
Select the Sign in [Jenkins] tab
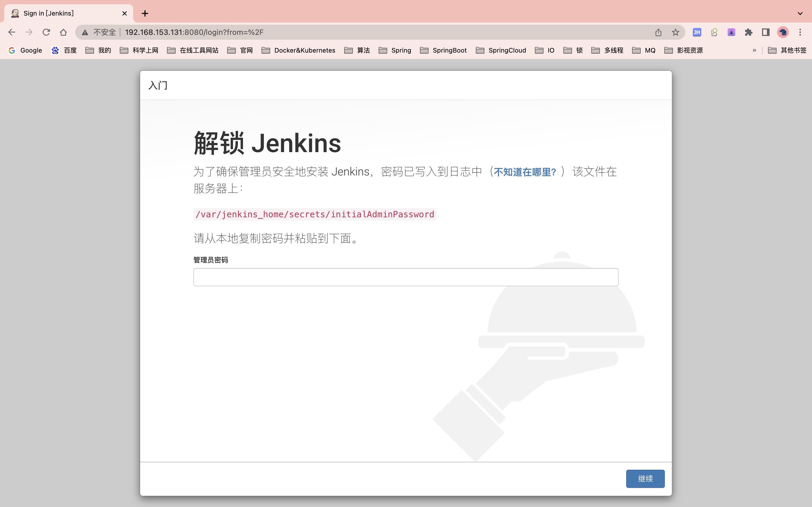[x=49, y=13]
